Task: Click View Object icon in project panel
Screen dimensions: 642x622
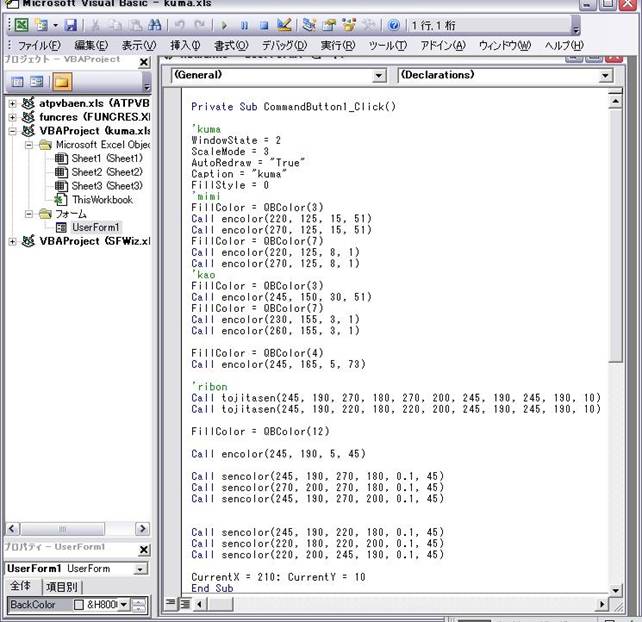Action: click(x=36, y=82)
